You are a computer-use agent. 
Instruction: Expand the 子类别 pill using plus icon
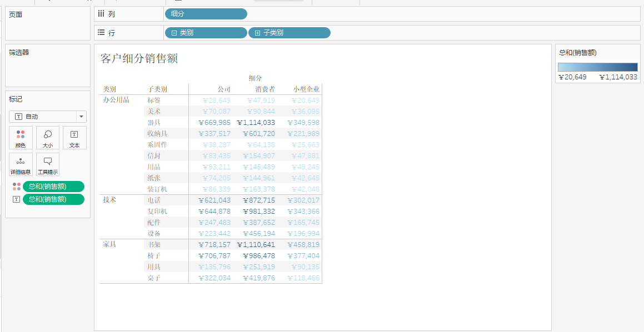click(x=257, y=33)
